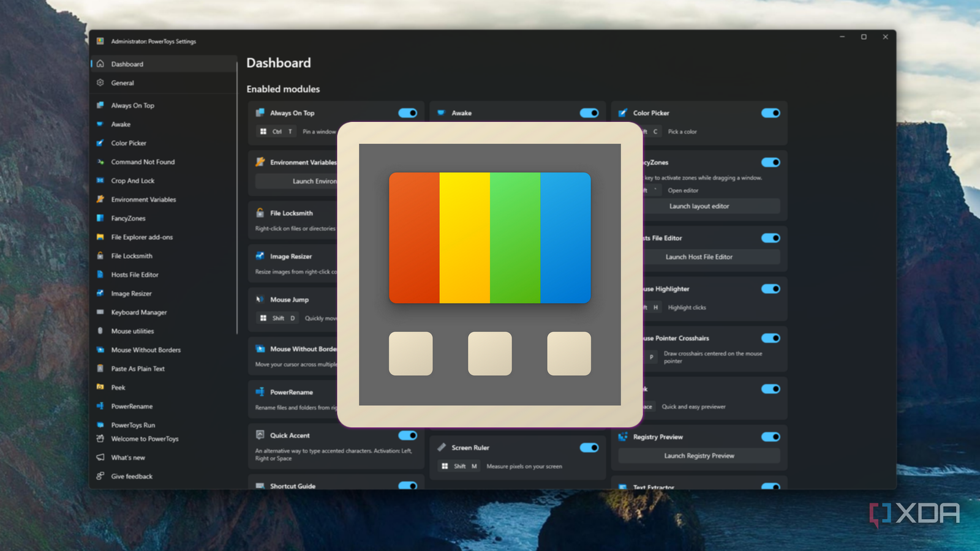Click the "Open editor" shortcut text in FancyZones
This screenshot has width=980, height=551.
pyautogui.click(x=683, y=190)
